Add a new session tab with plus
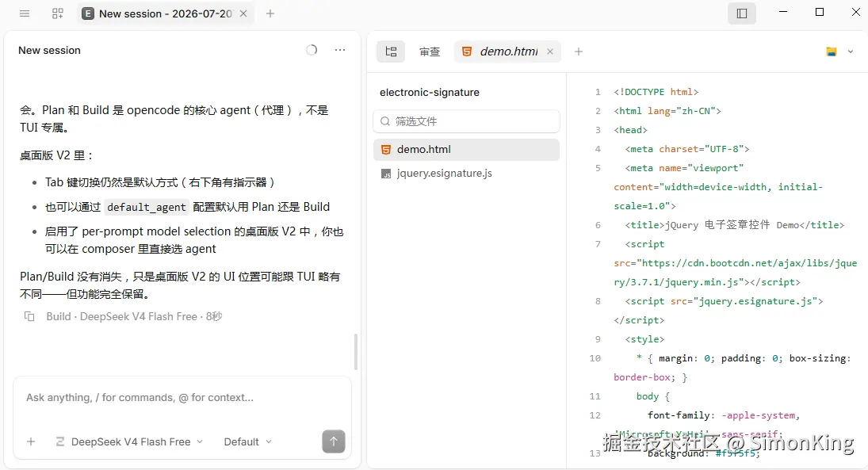The height and width of the screenshot is (470, 868). pos(270,13)
